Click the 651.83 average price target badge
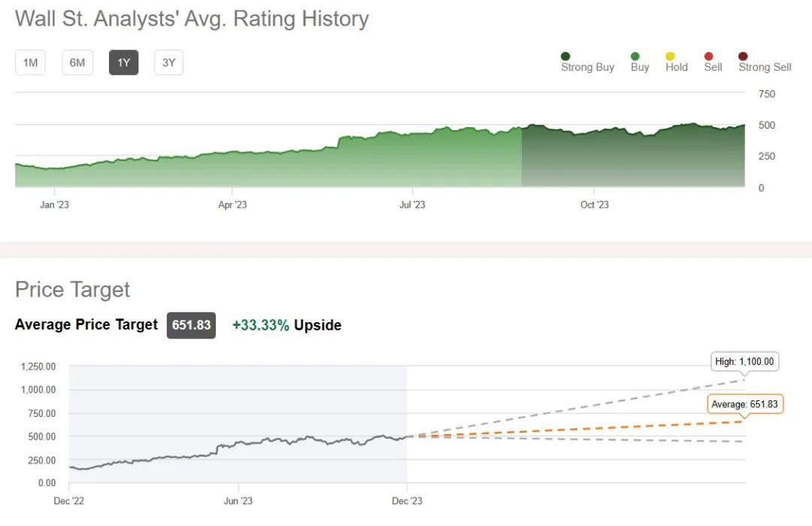812x526 pixels. point(191,325)
